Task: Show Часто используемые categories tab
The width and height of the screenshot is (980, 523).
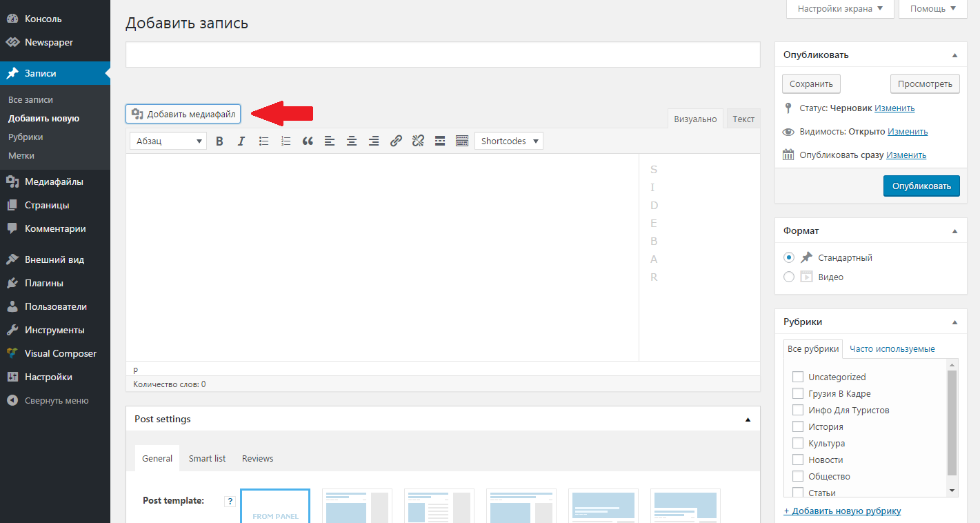Action: pyautogui.click(x=892, y=348)
